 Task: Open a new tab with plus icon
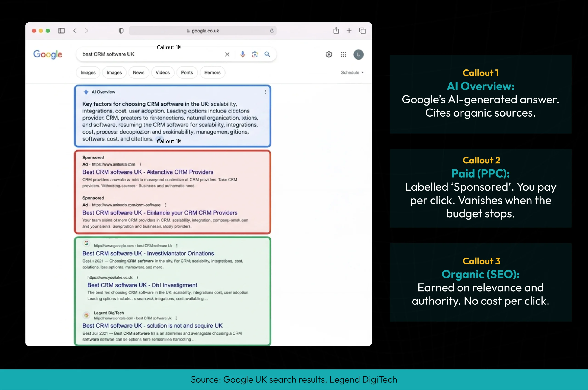(349, 31)
